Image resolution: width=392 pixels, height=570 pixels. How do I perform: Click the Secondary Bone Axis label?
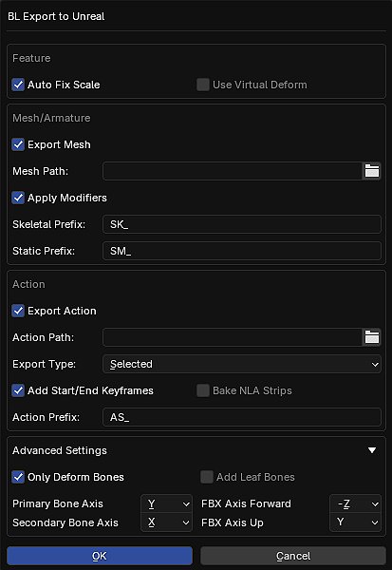coord(65,522)
